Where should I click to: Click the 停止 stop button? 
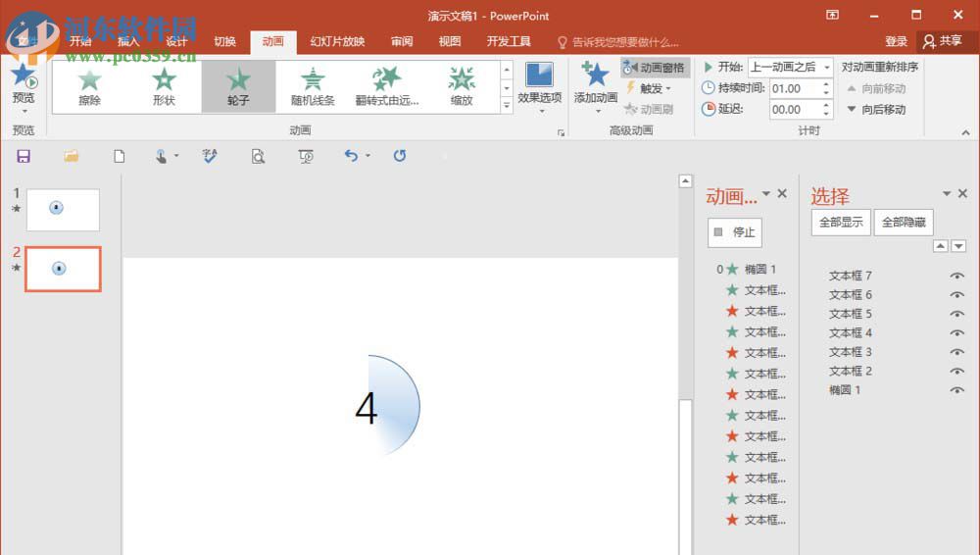[734, 232]
